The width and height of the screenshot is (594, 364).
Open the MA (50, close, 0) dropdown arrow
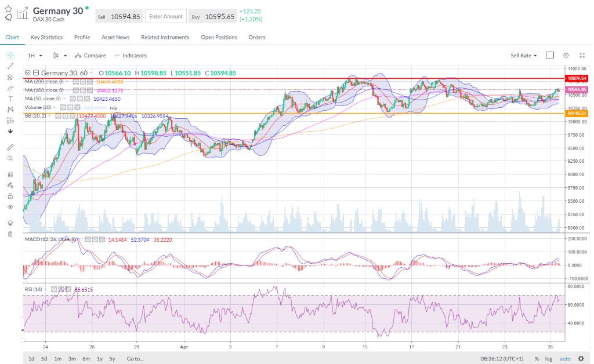click(x=65, y=99)
